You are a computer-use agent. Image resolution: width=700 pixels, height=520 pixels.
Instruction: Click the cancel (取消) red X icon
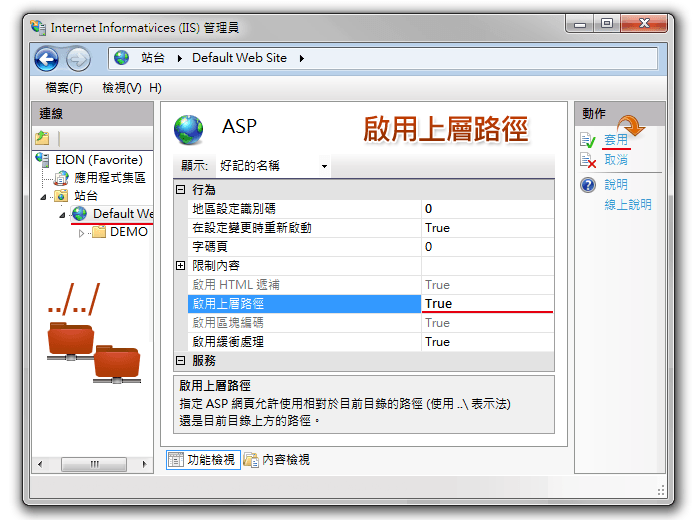[x=588, y=160]
